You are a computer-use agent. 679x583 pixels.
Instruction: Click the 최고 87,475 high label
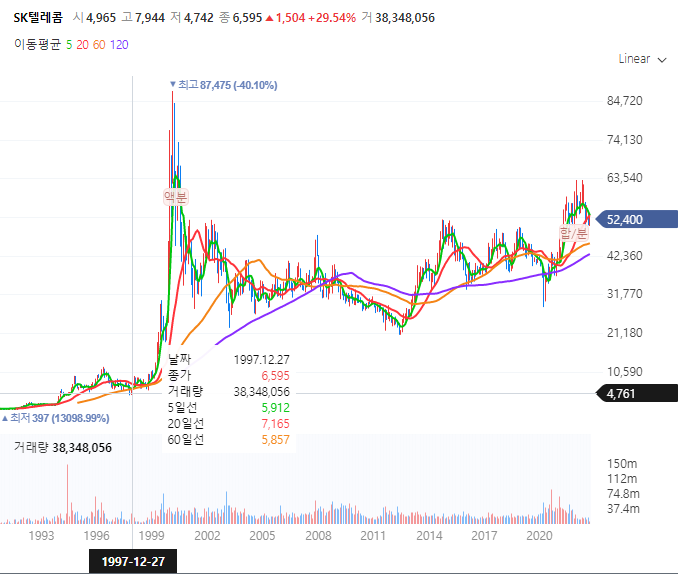click(x=224, y=85)
